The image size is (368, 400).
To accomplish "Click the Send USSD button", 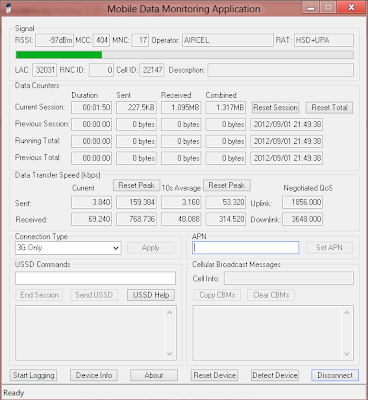I will 94,295.
